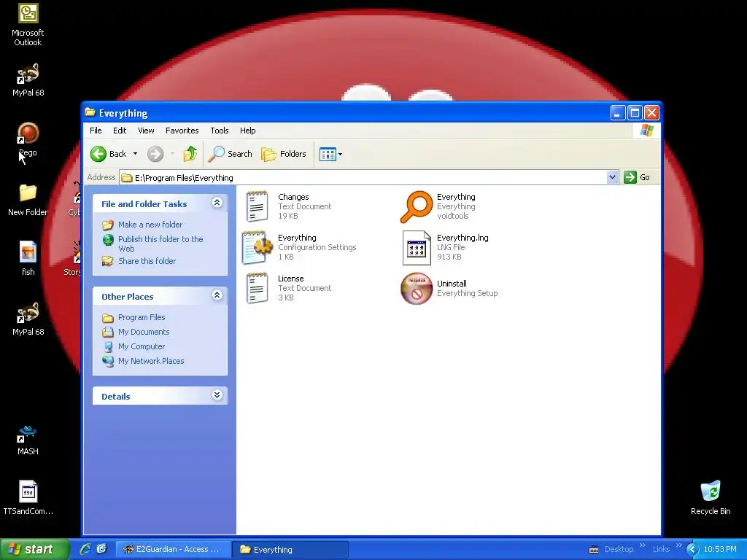This screenshot has height=560, width=747.
Task: Click the green Go button
Action: coord(637,177)
